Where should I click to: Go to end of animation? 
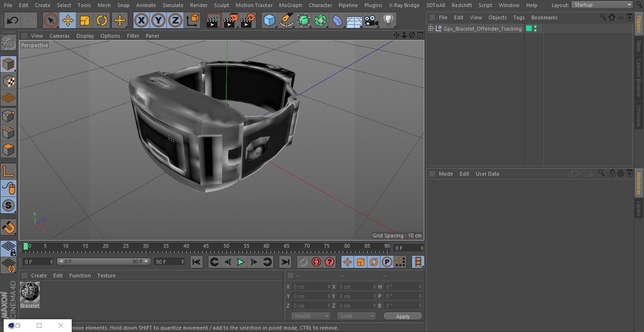(x=285, y=262)
